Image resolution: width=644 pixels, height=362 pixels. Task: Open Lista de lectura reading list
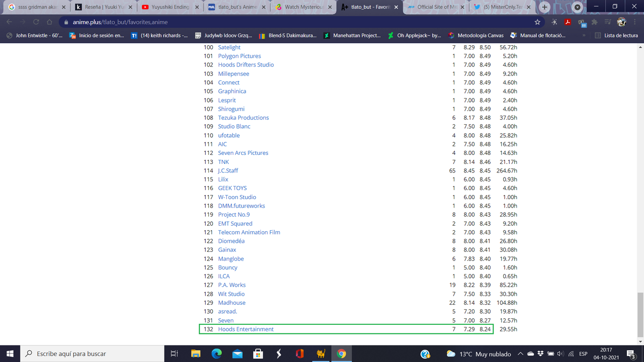pyautogui.click(x=616, y=36)
